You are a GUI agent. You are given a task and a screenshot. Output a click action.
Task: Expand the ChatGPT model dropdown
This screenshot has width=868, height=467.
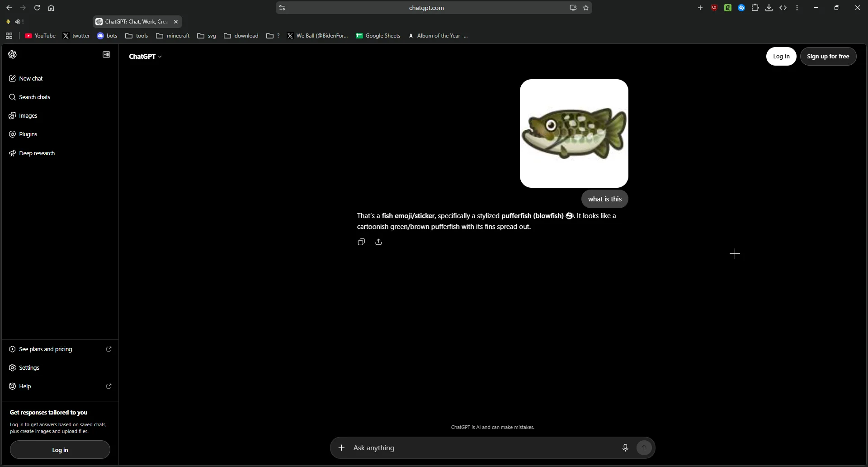(x=145, y=56)
